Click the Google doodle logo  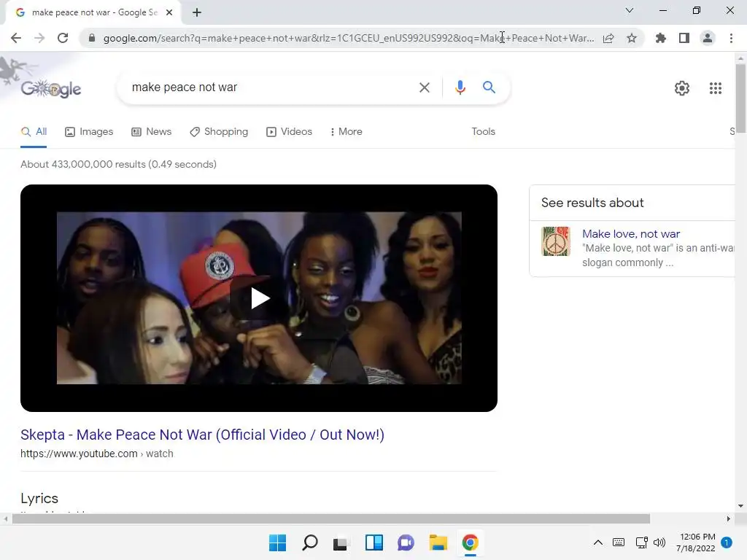click(51, 88)
